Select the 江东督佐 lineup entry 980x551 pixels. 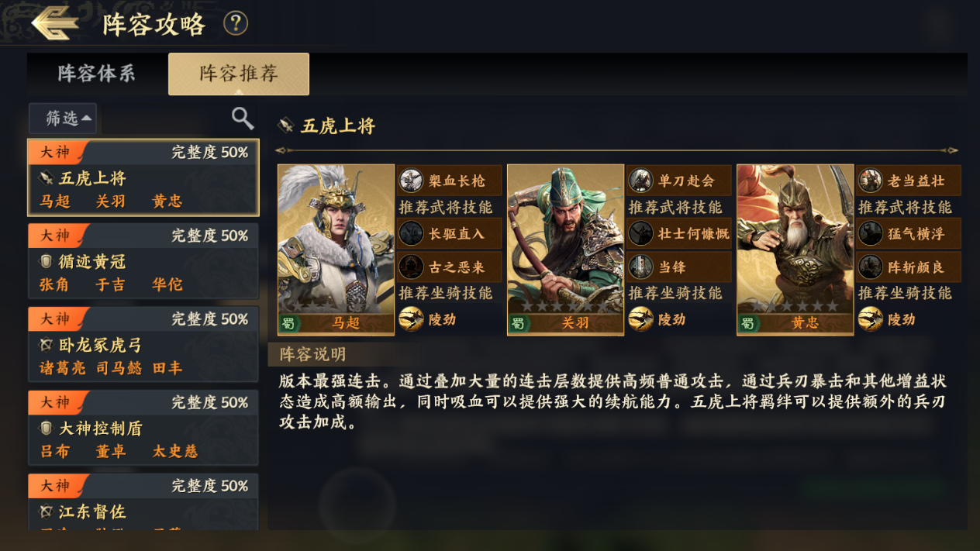pos(143,502)
